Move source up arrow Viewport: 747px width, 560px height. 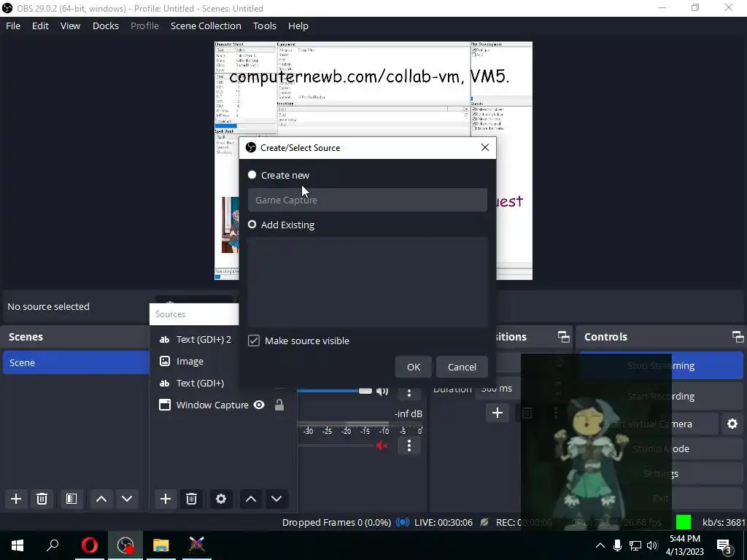(251, 499)
